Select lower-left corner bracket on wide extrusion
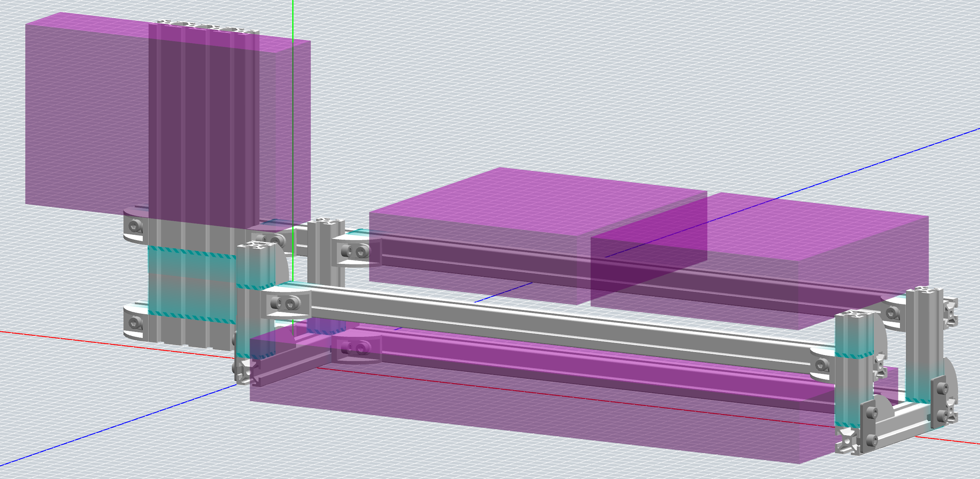The width and height of the screenshot is (980, 479). (134, 322)
